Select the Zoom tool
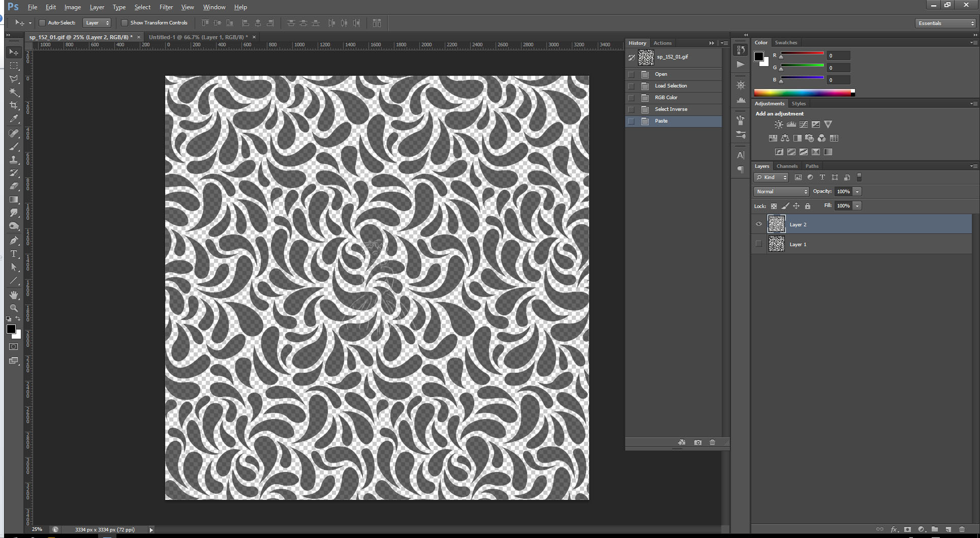 click(14, 308)
